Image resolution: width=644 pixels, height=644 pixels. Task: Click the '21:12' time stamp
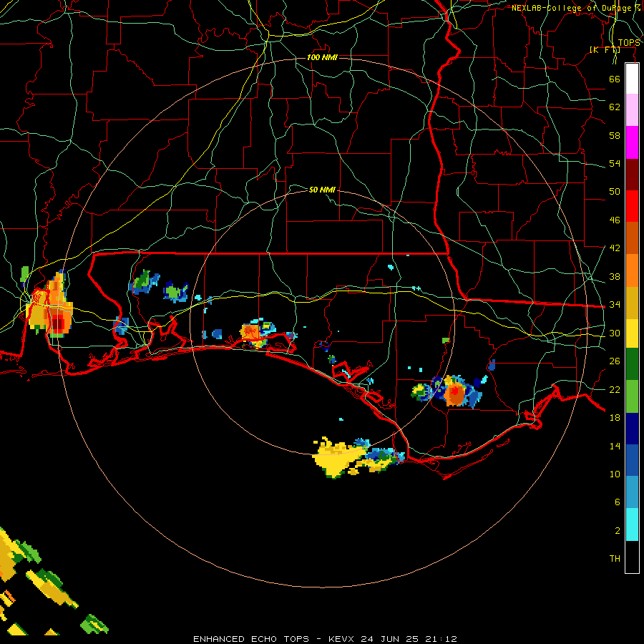441,639
